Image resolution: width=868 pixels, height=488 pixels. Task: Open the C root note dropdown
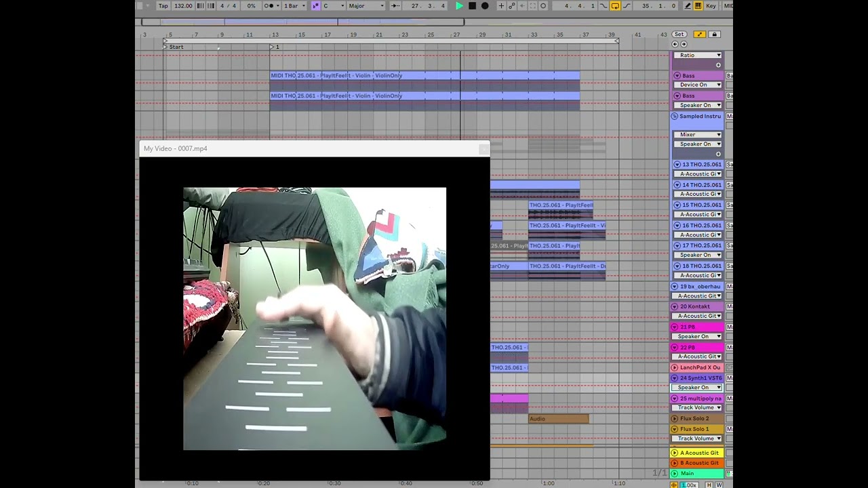point(333,5)
